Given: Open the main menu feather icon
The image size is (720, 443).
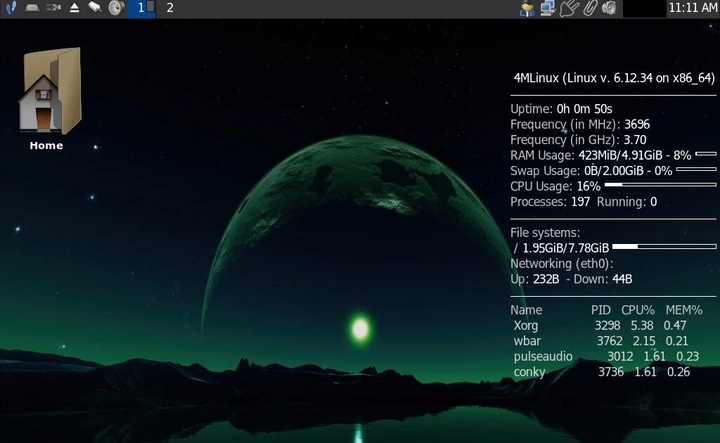Looking at the screenshot, I should pos(9,8).
